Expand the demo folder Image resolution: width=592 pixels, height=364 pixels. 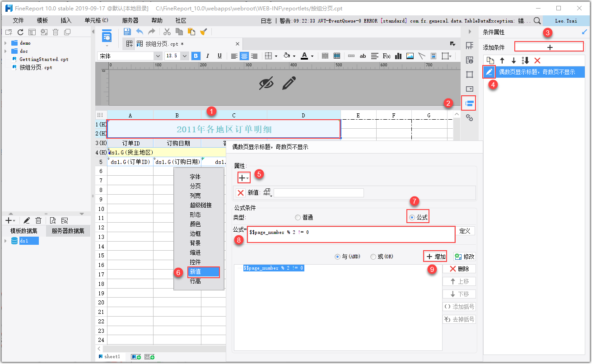(x=5, y=43)
